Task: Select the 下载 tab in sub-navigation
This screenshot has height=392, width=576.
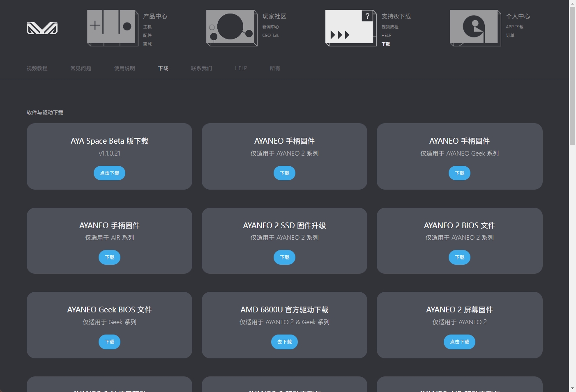Action: click(163, 68)
